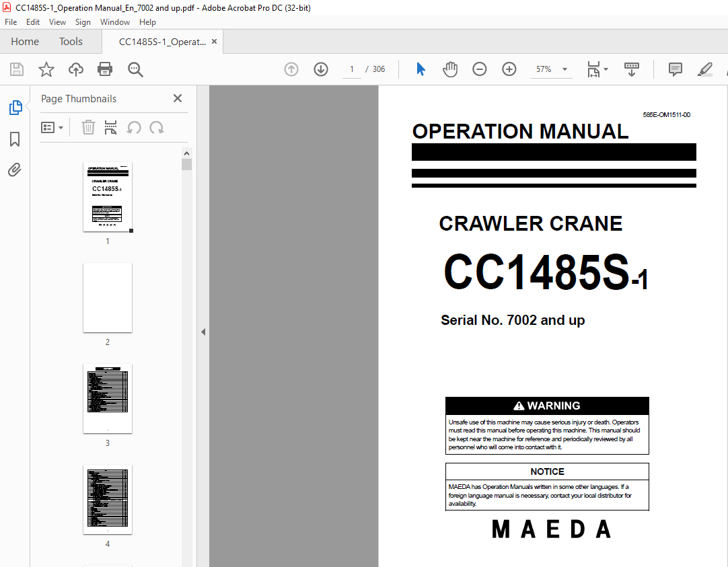Viewport: 728px width, 567px height.
Task: Upload file with the cloud icon
Action: pyautogui.click(x=75, y=69)
